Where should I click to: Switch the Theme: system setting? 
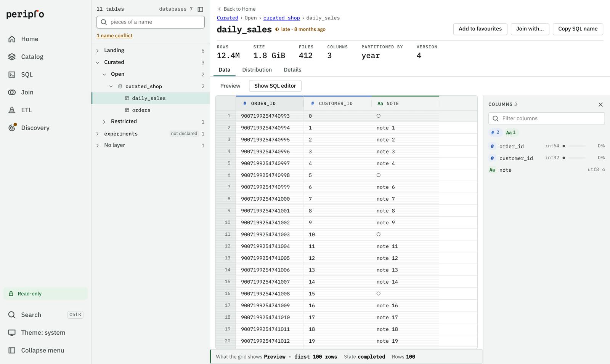(x=46, y=333)
